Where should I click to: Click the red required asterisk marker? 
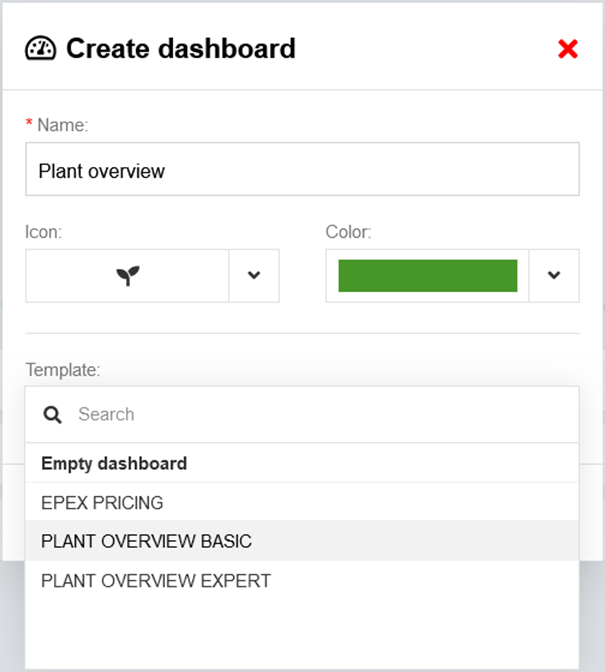29,125
